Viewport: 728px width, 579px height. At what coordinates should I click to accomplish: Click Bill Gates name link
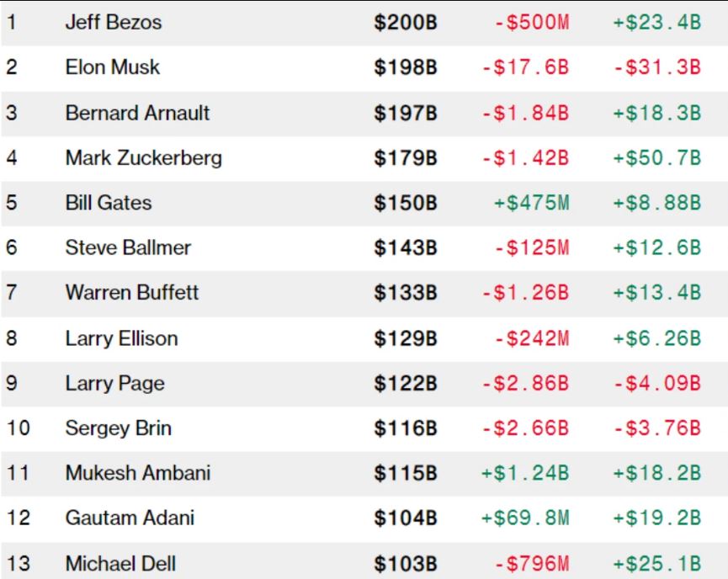pyautogui.click(x=108, y=203)
